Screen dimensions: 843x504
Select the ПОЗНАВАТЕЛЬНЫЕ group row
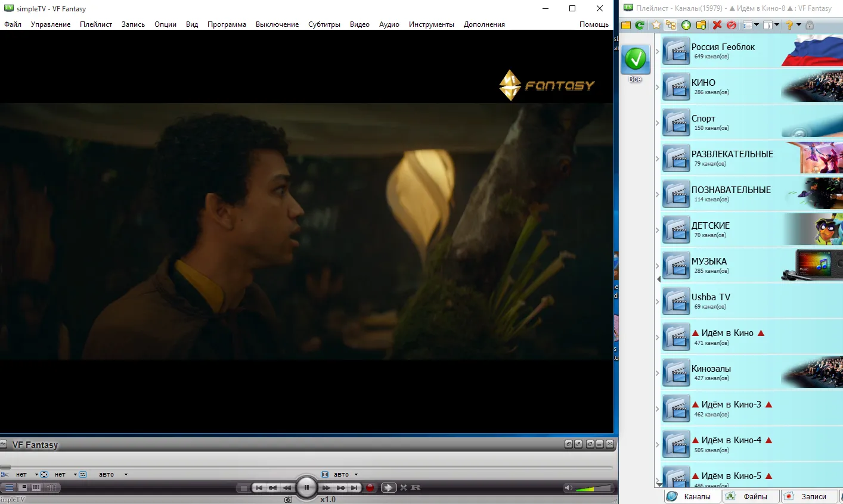point(752,194)
